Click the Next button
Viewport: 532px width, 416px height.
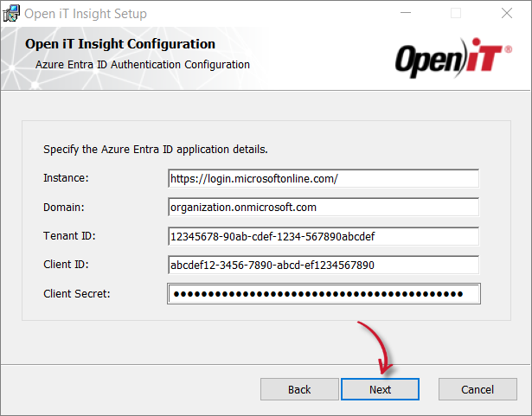click(x=380, y=389)
